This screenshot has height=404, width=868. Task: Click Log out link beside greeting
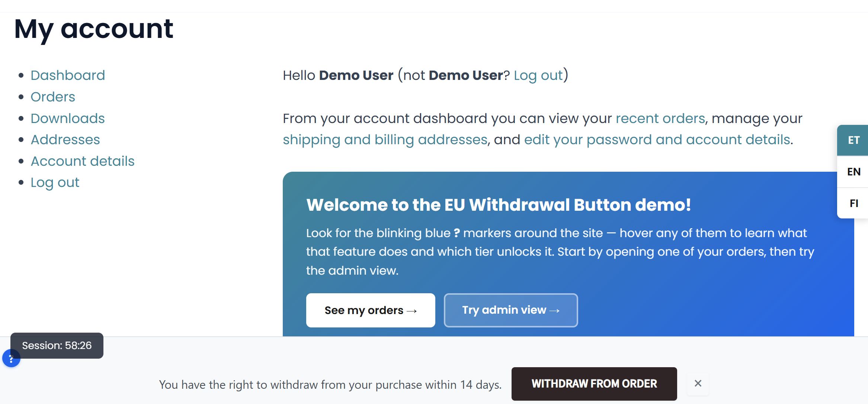pos(538,75)
